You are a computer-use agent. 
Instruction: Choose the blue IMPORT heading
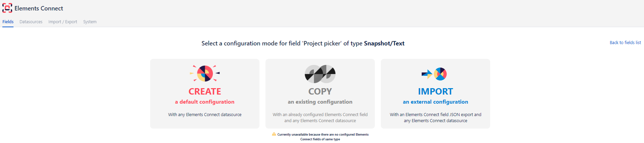(x=436, y=92)
